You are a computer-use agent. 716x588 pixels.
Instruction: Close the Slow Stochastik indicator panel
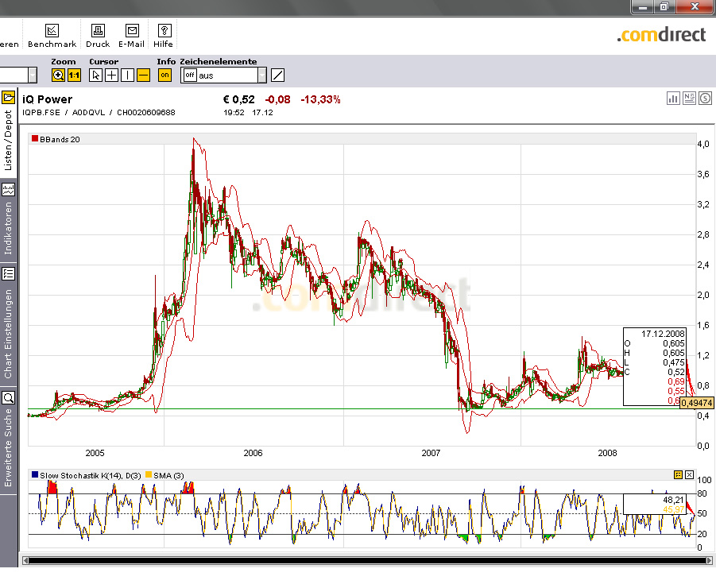[688, 475]
